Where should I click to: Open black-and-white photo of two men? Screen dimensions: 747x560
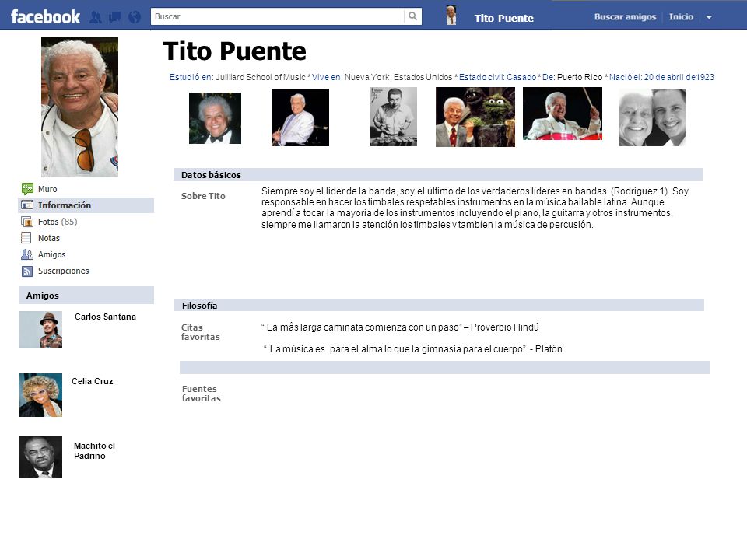click(653, 117)
